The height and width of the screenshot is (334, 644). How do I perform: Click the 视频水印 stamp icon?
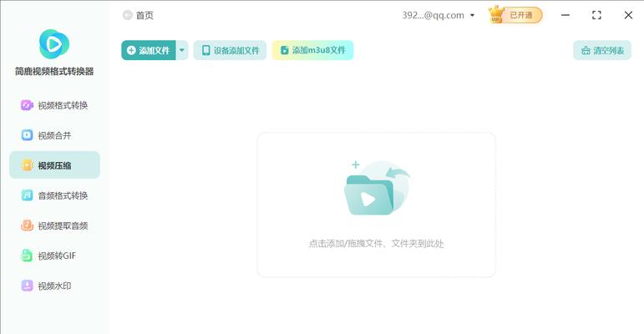pyautogui.click(x=27, y=286)
